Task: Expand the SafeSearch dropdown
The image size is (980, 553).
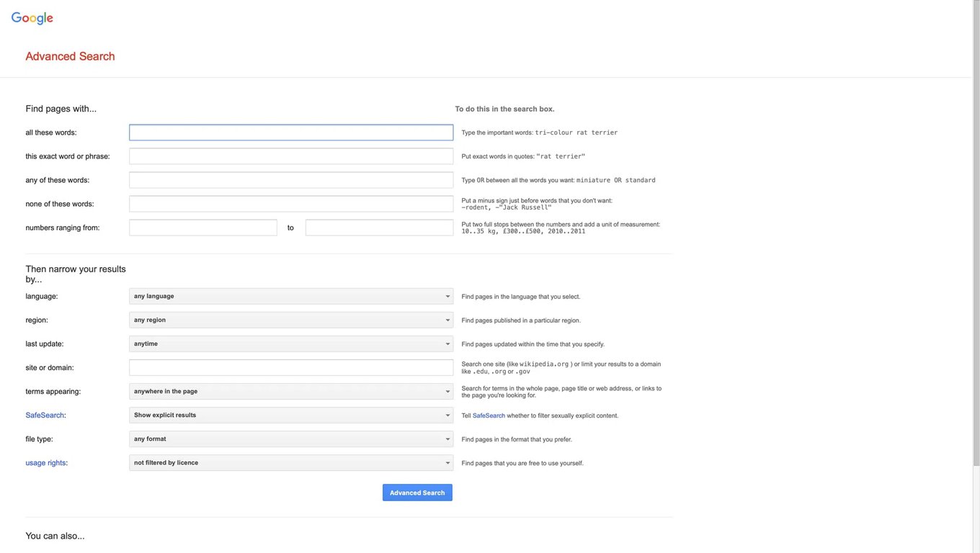Action: (x=291, y=415)
